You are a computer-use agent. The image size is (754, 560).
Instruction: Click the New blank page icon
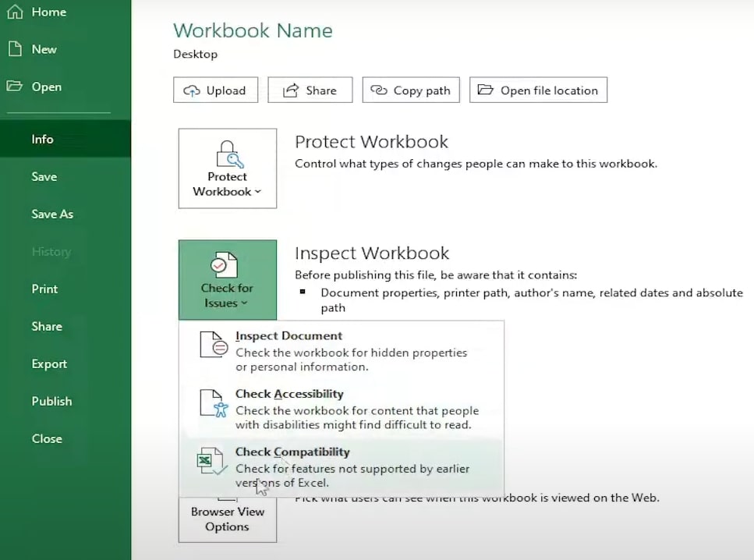pyautogui.click(x=14, y=49)
